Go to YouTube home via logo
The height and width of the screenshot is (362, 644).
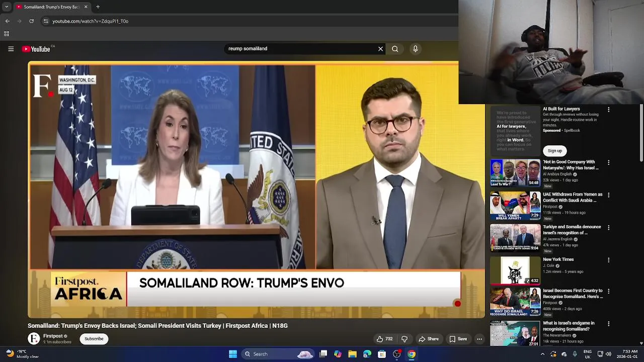(36, 49)
